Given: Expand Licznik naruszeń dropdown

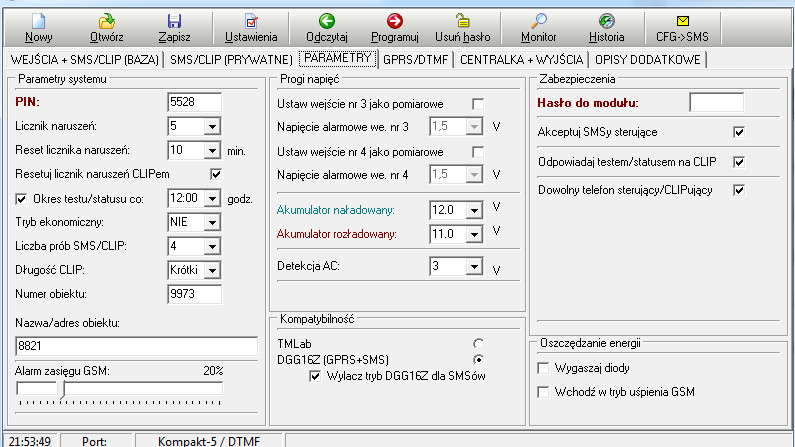Looking at the screenshot, I should click(x=212, y=126).
